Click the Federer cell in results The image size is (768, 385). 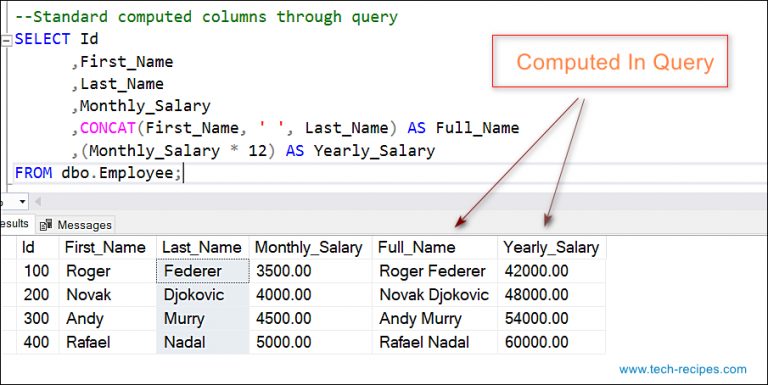(x=203, y=271)
